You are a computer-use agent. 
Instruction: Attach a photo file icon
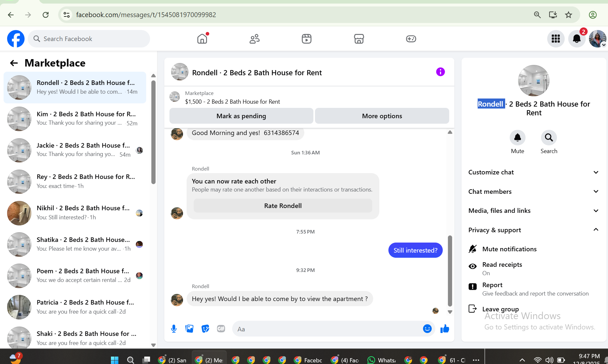point(189,329)
